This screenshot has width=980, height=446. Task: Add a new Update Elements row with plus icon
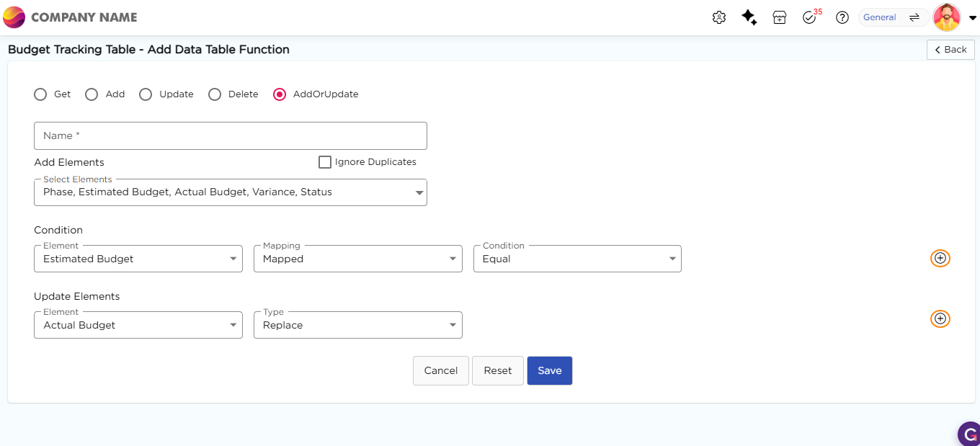pos(940,318)
